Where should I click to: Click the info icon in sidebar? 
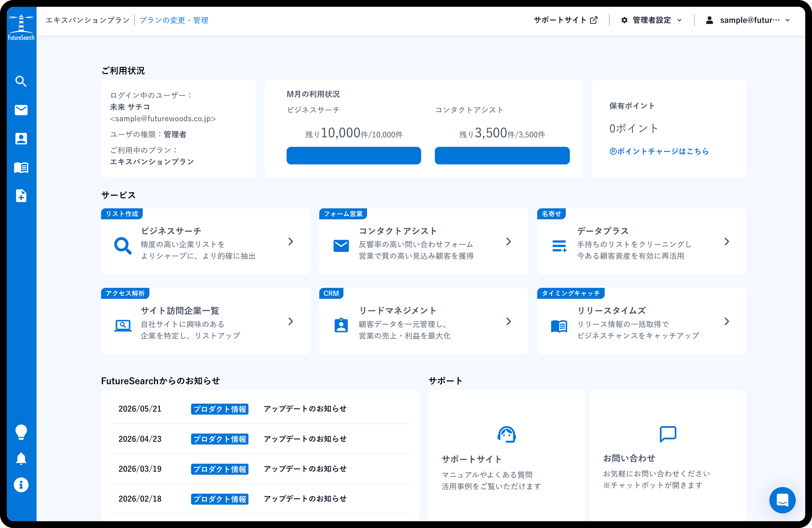pos(21,485)
